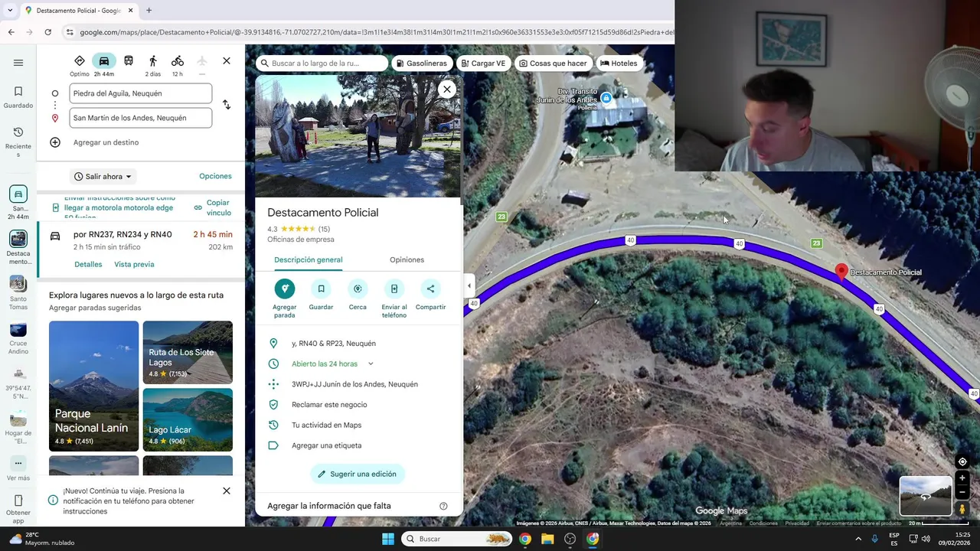980x551 pixels.
Task: Click Cerca nearby icon
Action: (358, 289)
